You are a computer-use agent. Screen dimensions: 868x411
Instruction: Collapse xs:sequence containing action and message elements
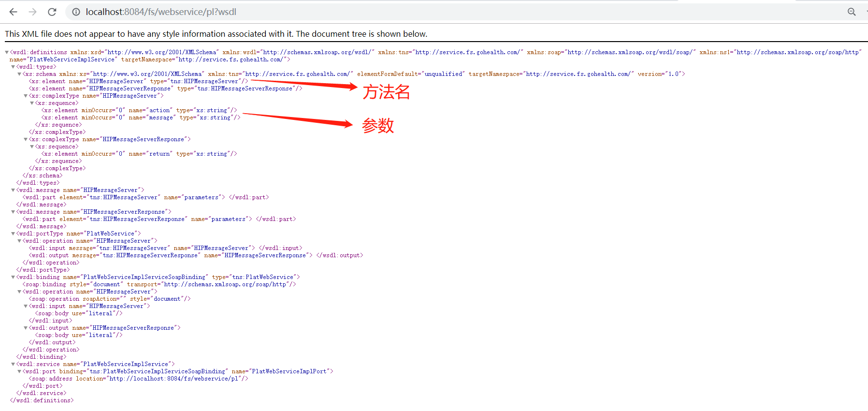pos(32,103)
